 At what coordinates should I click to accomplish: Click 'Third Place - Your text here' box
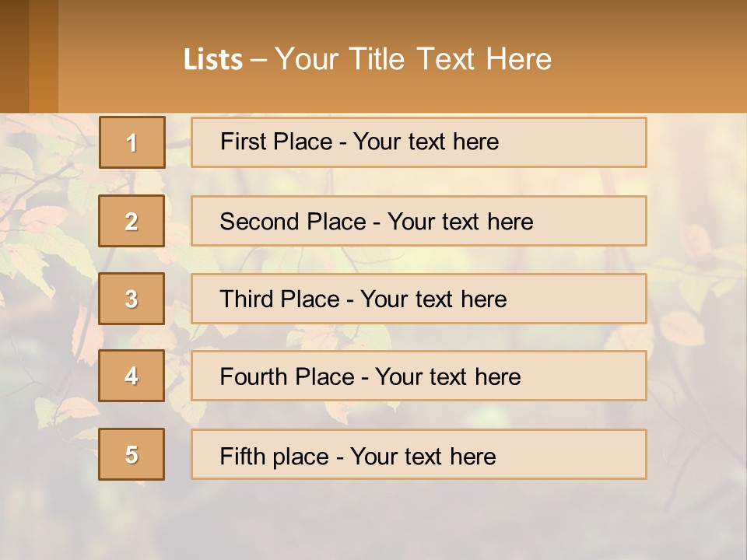point(419,299)
